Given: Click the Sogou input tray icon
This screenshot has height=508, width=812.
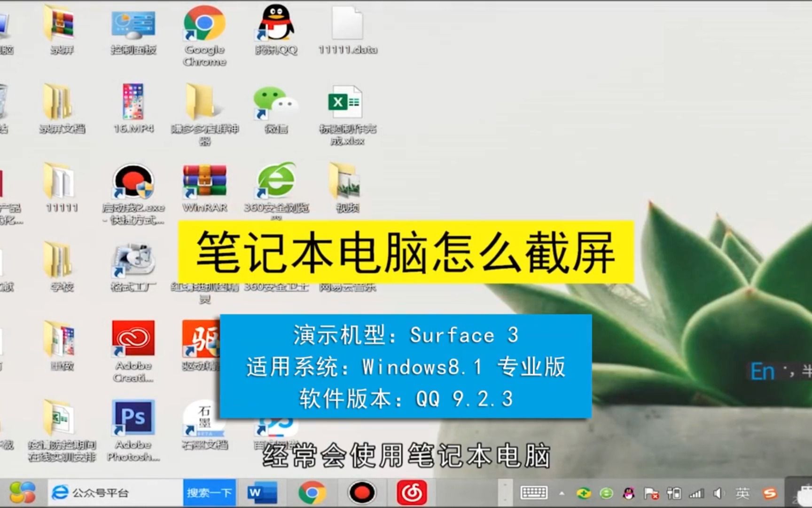Looking at the screenshot, I should [x=770, y=493].
